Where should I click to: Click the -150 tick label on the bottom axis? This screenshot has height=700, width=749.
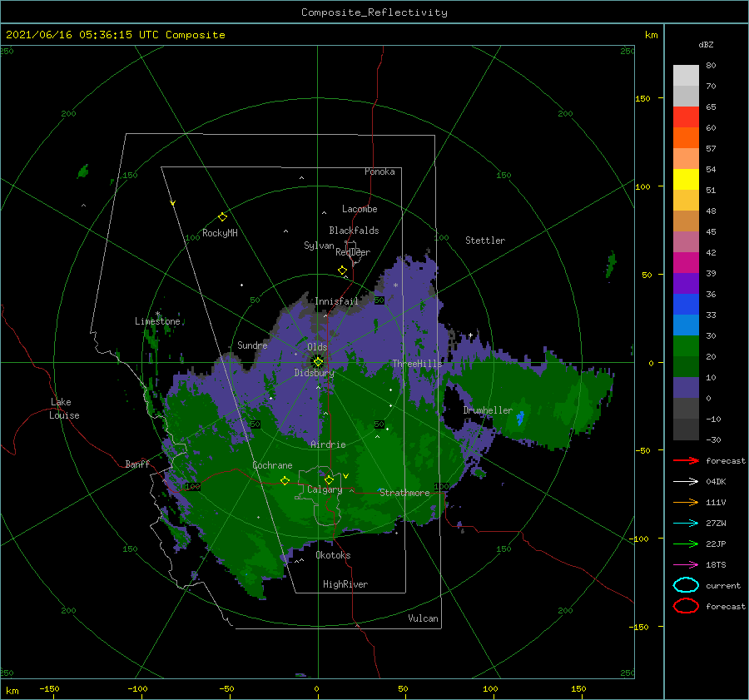pyautogui.click(x=49, y=688)
